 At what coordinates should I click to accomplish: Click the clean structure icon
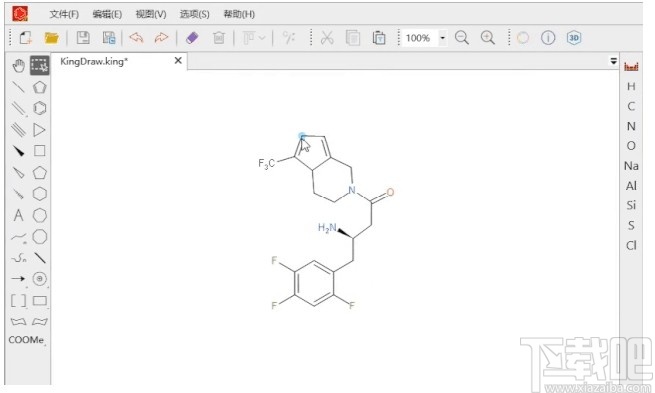[289, 38]
